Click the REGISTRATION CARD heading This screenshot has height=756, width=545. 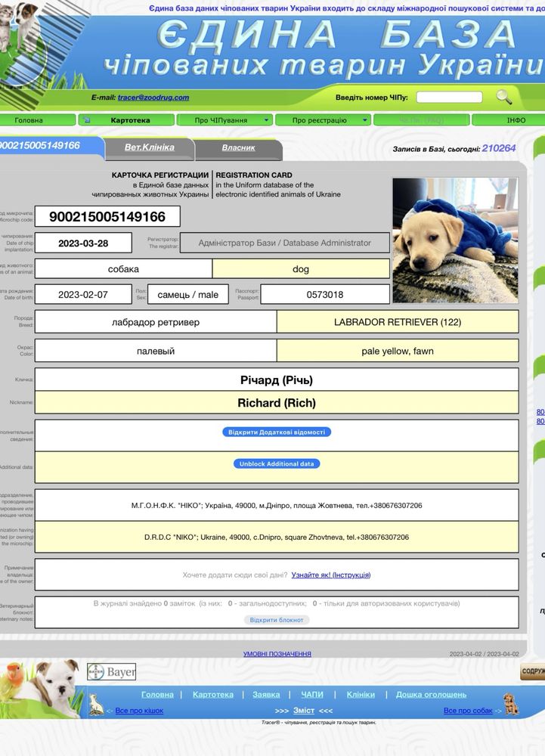(254, 175)
